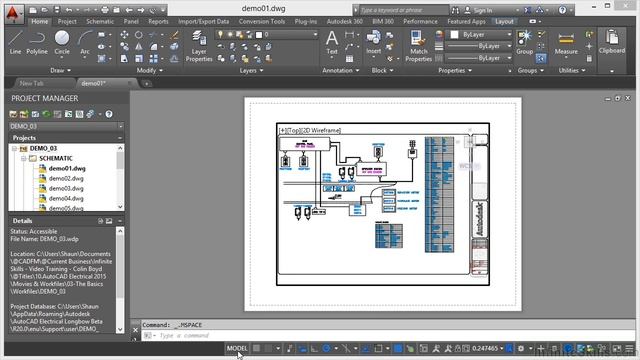Open the Conversion Tools tab

(262, 21)
